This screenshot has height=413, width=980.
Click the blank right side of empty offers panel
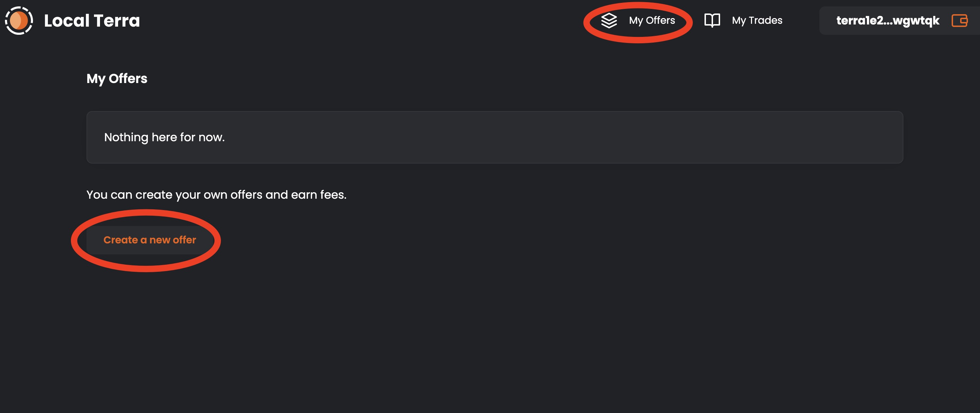click(x=723, y=137)
